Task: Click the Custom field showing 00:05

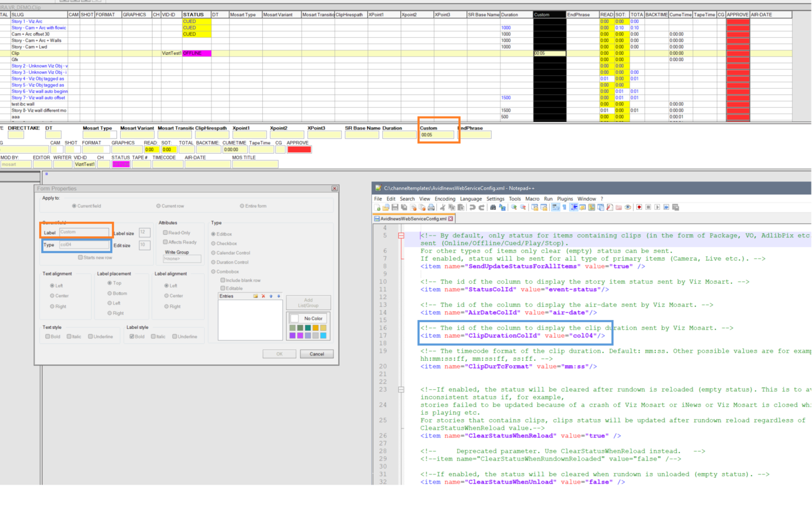Action: pos(437,135)
